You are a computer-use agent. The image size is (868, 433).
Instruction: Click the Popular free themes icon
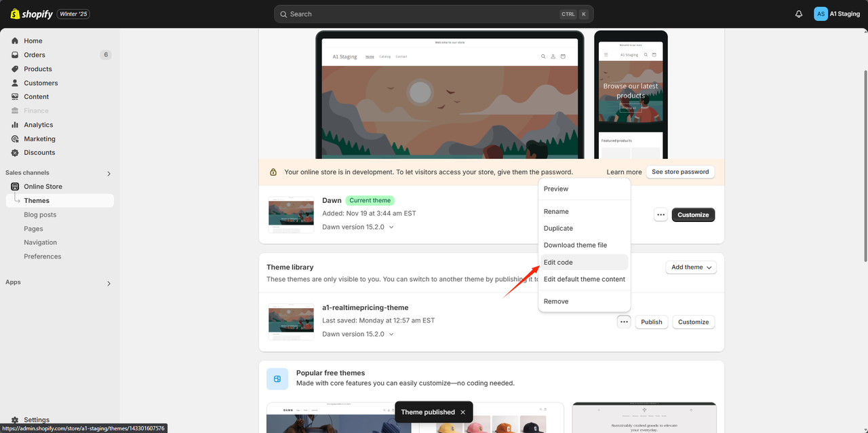(277, 379)
